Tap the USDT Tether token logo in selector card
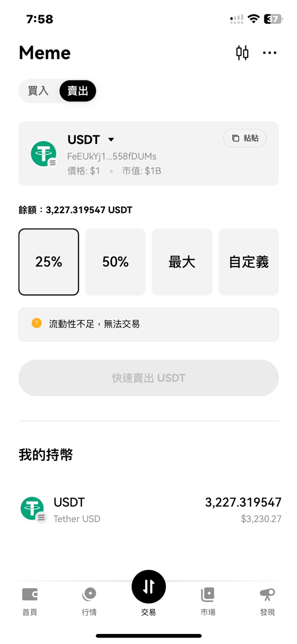The image size is (297, 644). 44,154
